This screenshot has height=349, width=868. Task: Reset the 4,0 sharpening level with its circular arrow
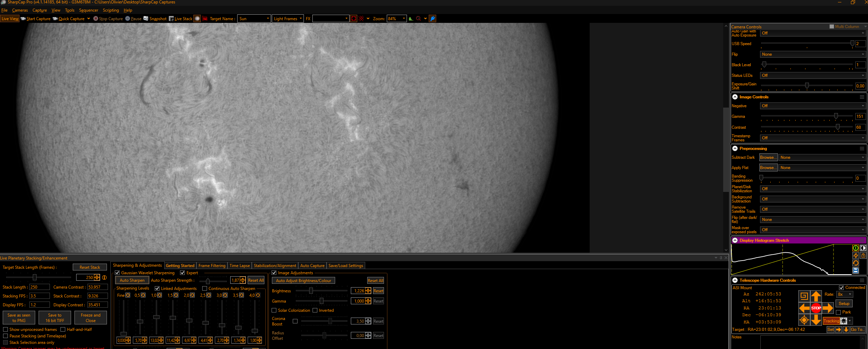[x=258, y=295]
